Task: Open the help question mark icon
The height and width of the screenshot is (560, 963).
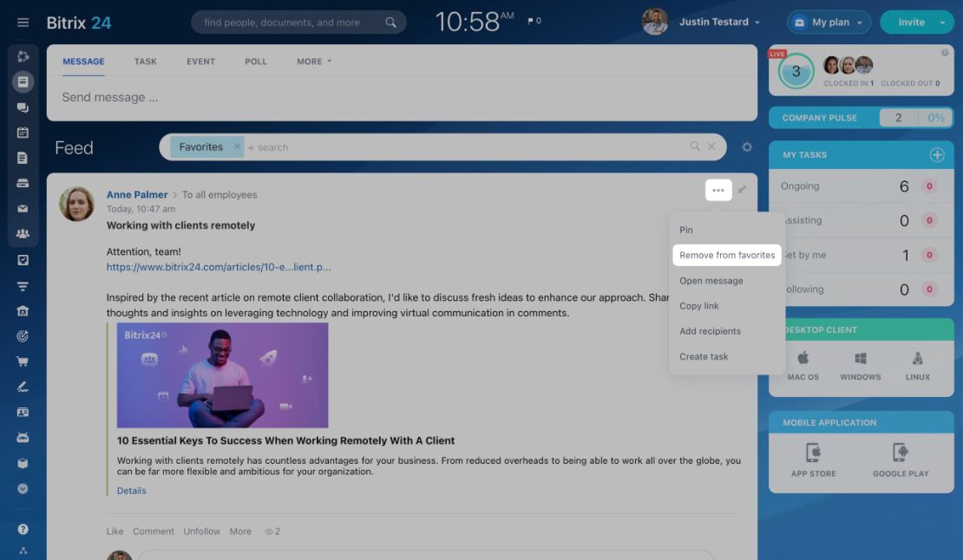Action: (x=23, y=530)
